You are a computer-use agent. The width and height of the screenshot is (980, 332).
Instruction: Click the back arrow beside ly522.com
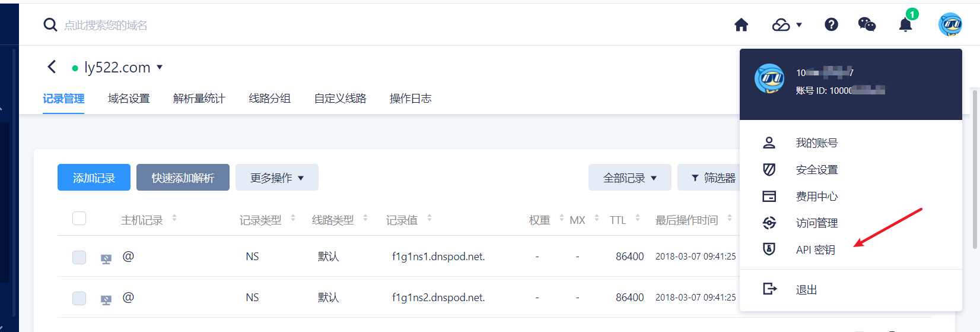[x=52, y=67]
